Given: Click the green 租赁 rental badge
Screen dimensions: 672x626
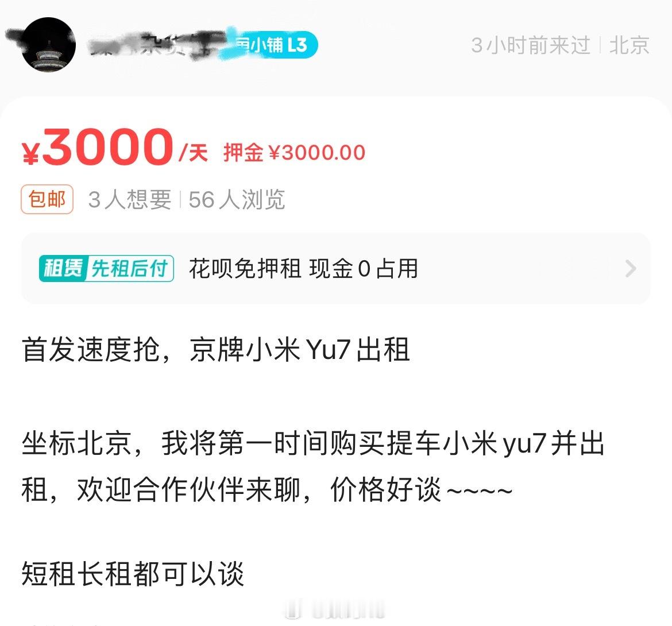Looking at the screenshot, I should pyautogui.click(x=63, y=269).
